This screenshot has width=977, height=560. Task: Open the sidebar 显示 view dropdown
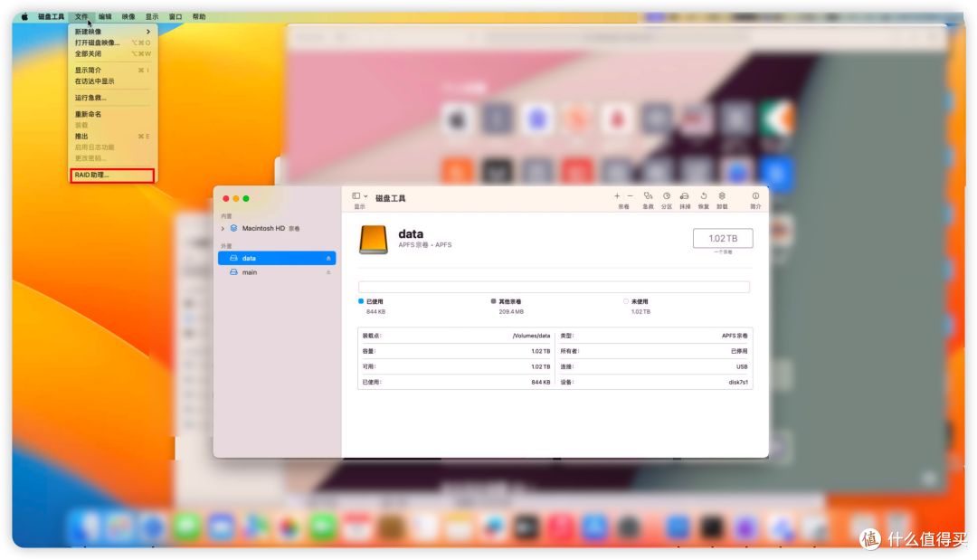(359, 196)
